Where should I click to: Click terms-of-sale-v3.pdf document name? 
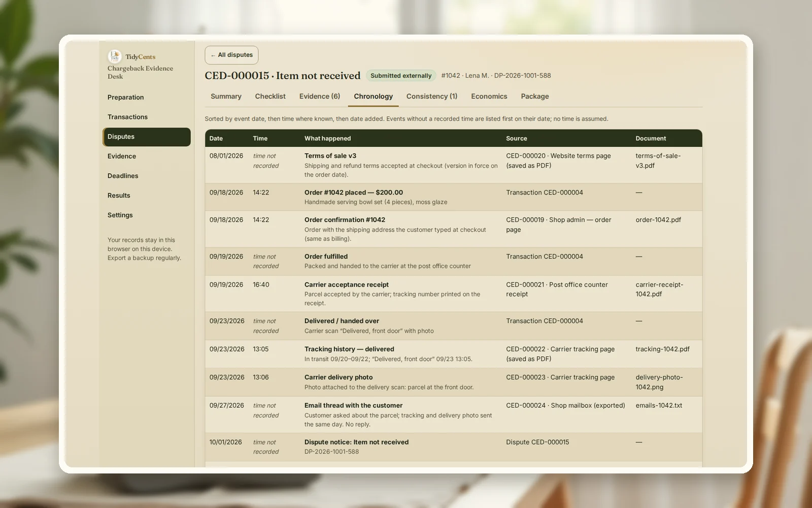coord(658,161)
